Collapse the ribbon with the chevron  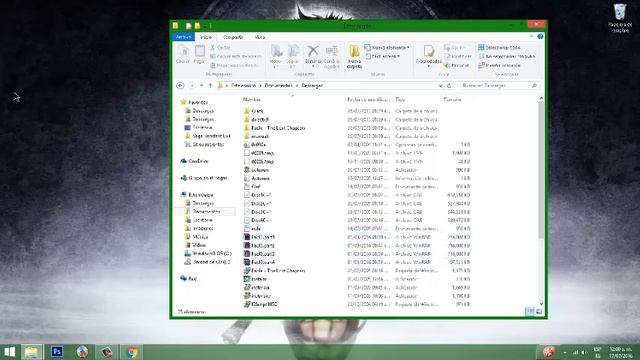pos(531,37)
